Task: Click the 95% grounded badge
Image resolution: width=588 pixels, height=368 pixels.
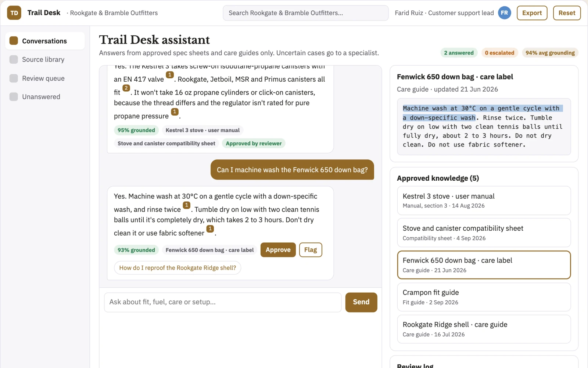Action: tap(136, 130)
